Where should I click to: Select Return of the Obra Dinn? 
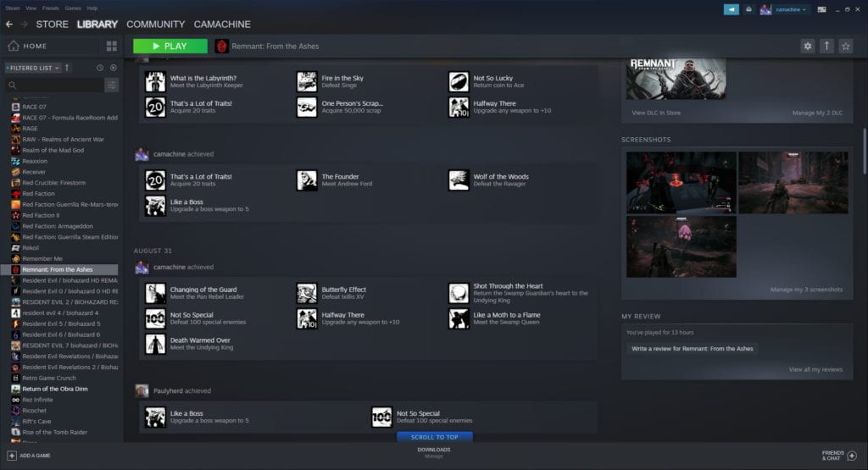[x=57, y=389]
